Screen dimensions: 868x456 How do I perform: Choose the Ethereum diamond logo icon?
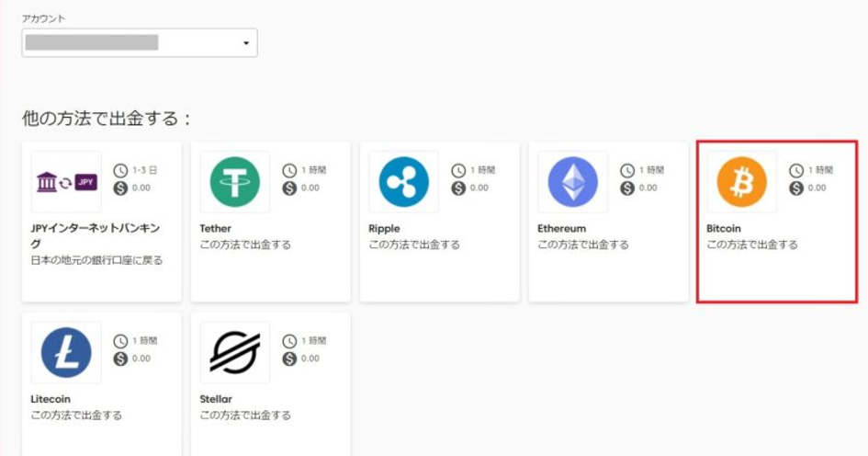click(572, 181)
